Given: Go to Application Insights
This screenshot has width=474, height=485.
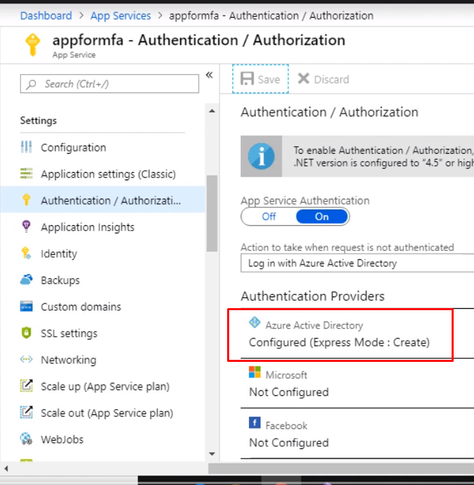Looking at the screenshot, I should click(x=102, y=227).
